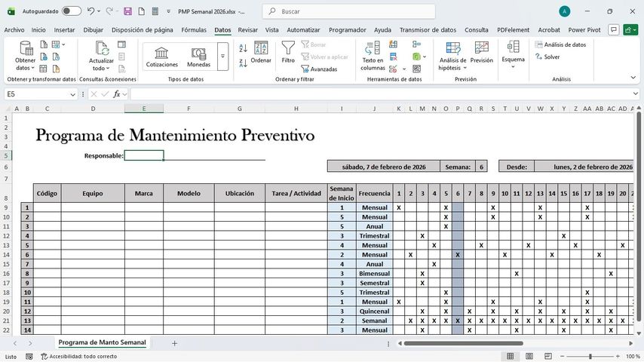Viewport: 644px width, 362px height.
Task: Click the horizontal scrollbar thumb
Action: pos(463,343)
